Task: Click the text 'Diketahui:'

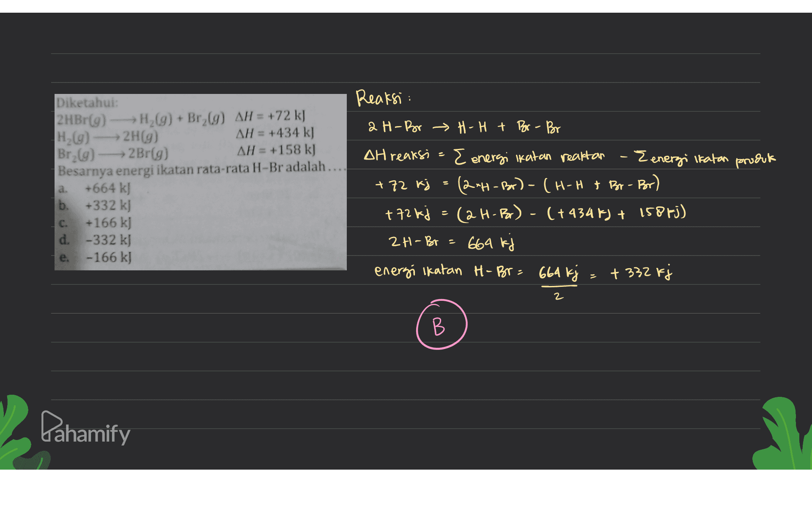Action: click(x=88, y=102)
